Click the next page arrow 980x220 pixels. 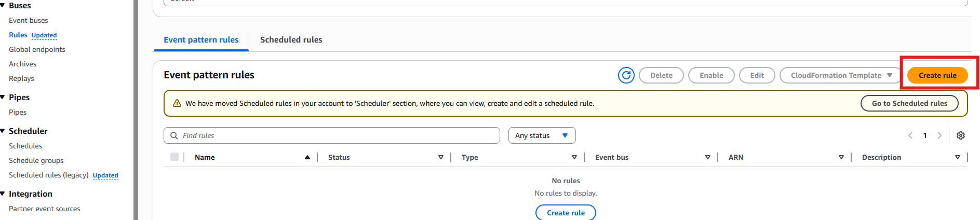click(939, 135)
